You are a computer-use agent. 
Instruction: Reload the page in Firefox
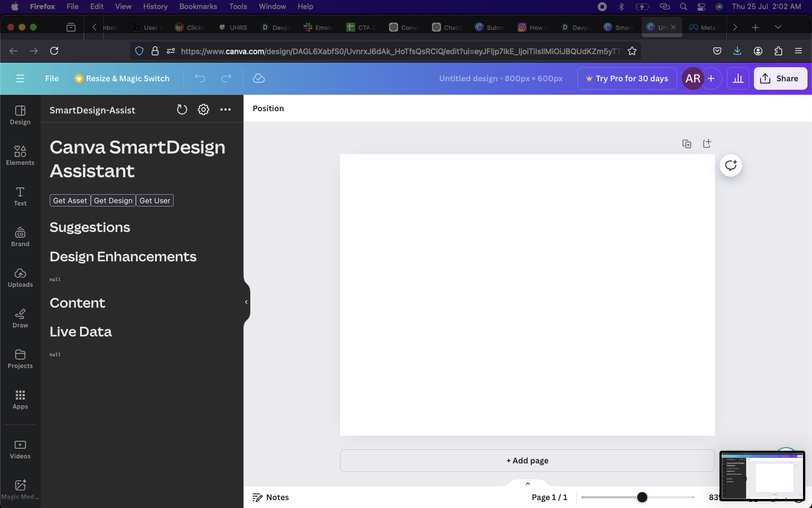54,51
